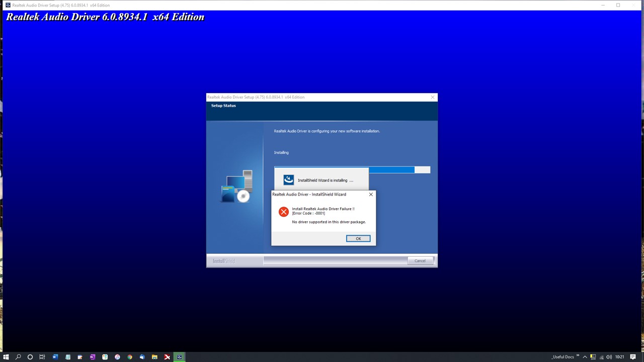Image resolution: width=644 pixels, height=362 pixels.
Task: Open the calendar with pencil taskbar icon
Action: click(80, 357)
